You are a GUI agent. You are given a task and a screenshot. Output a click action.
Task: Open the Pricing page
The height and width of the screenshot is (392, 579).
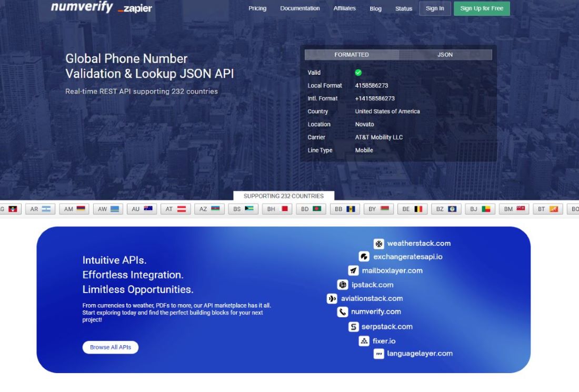pos(257,8)
